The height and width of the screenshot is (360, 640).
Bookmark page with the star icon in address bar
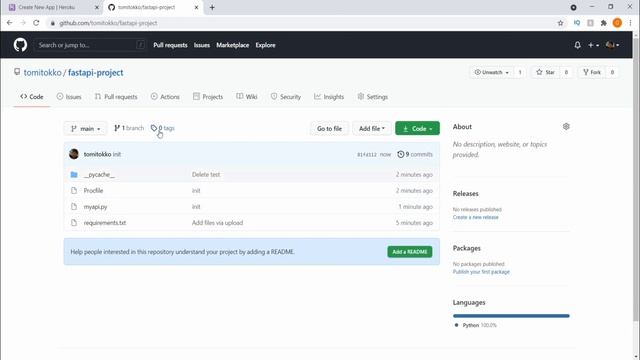560,23
